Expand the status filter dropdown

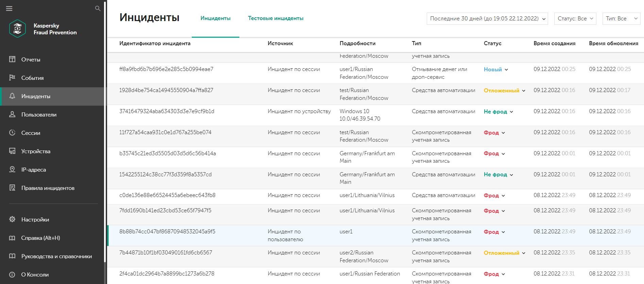pyautogui.click(x=575, y=19)
